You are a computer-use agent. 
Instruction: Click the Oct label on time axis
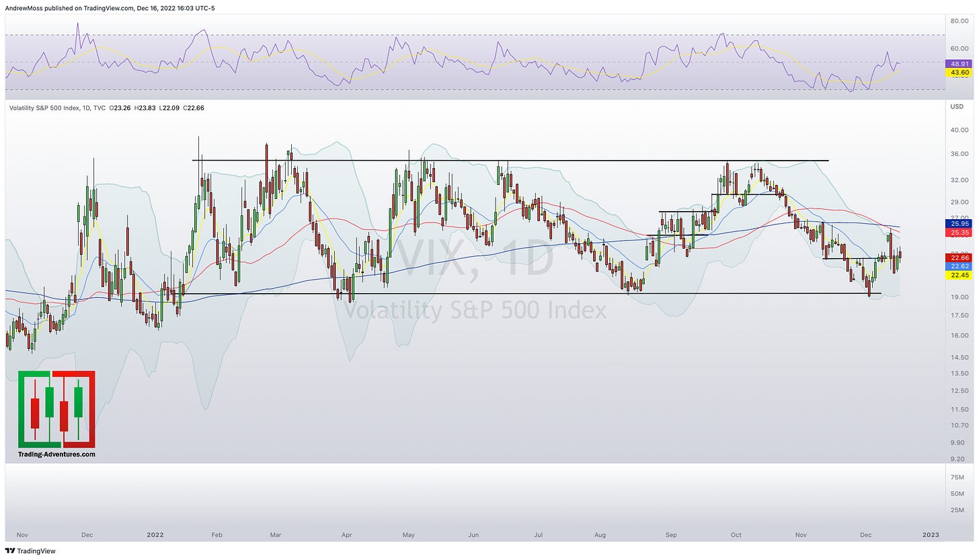[x=736, y=535]
